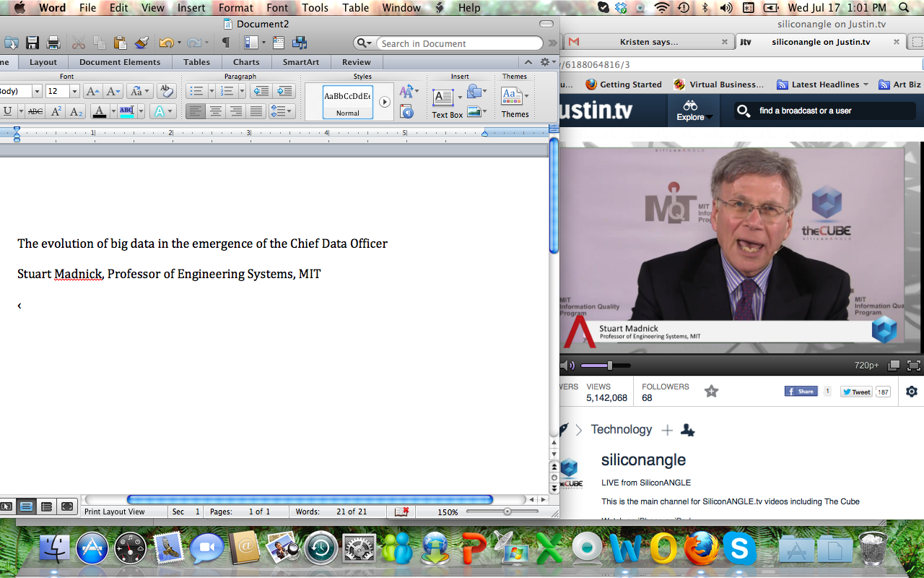Image resolution: width=924 pixels, height=578 pixels.
Task: Switch to the Review ribbon tab
Action: 357,62
